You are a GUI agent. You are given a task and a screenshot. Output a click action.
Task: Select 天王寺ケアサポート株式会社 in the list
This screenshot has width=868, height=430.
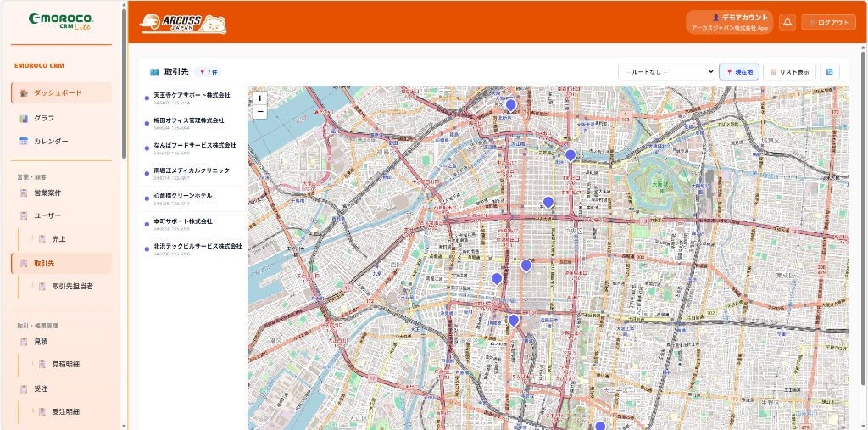coord(193,98)
